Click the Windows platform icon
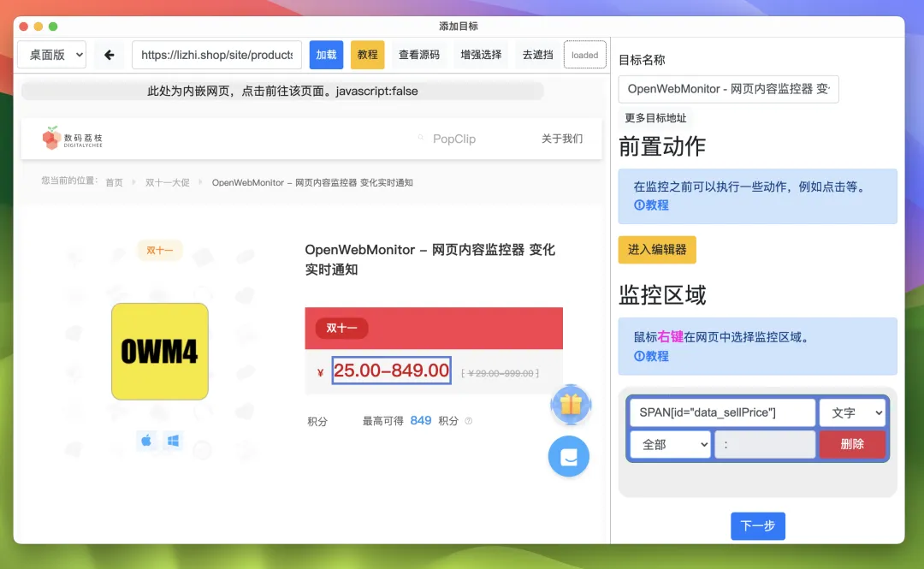The image size is (924, 569). coord(173,441)
